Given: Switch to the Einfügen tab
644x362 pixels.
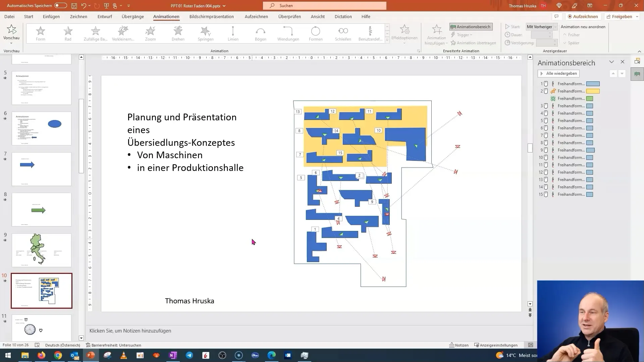Looking at the screenshot, I should 51,16.
